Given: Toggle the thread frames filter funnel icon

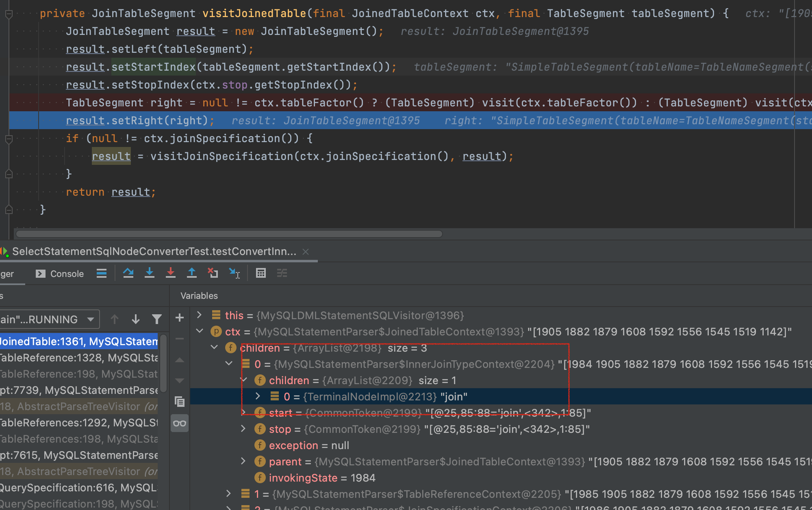Looking at the screenshot, I should pyautogui.click(x=157, y=319).
